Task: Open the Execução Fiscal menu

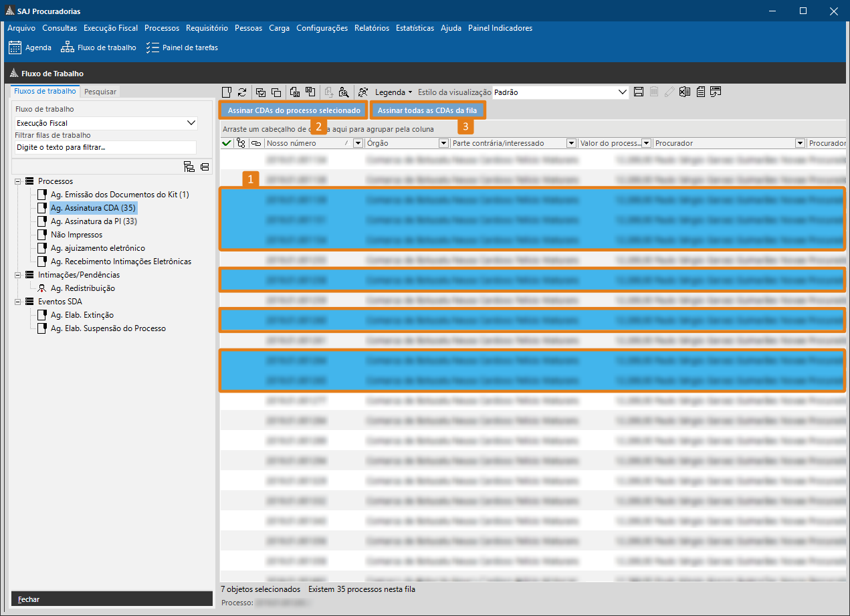Action: 110,28
